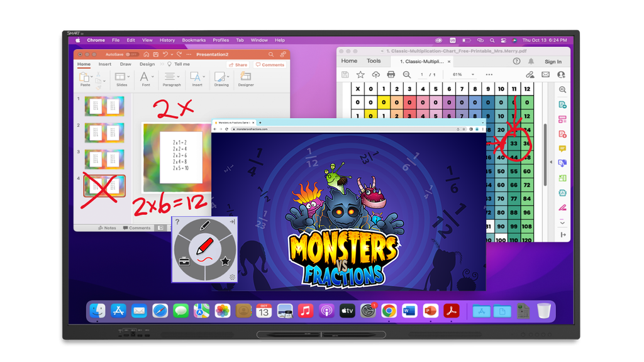Viewport: 644px width, 362px height.
Task: Click the zoom out magnifier in Acrobat toolbar
Action: (x=407, y=74)
